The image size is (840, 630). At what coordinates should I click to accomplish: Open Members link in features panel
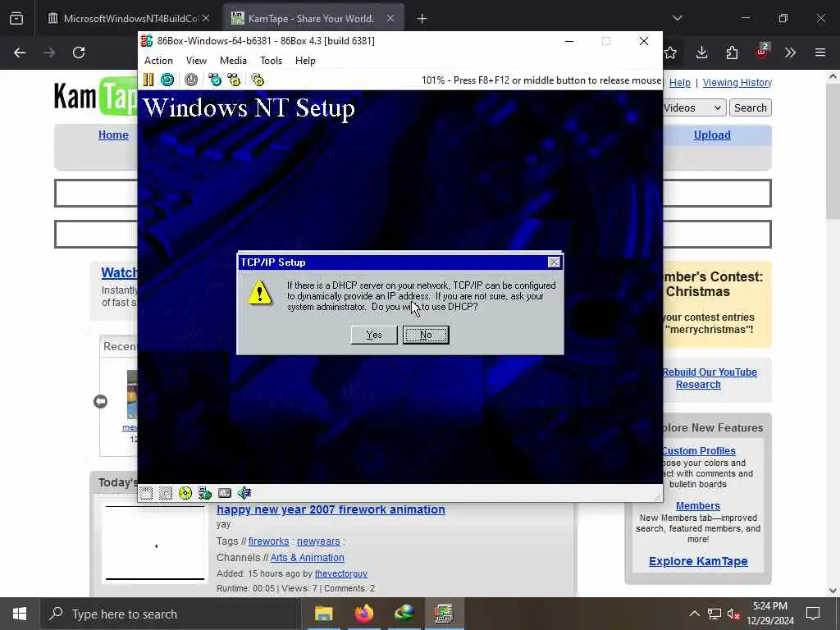click(697, 505)
